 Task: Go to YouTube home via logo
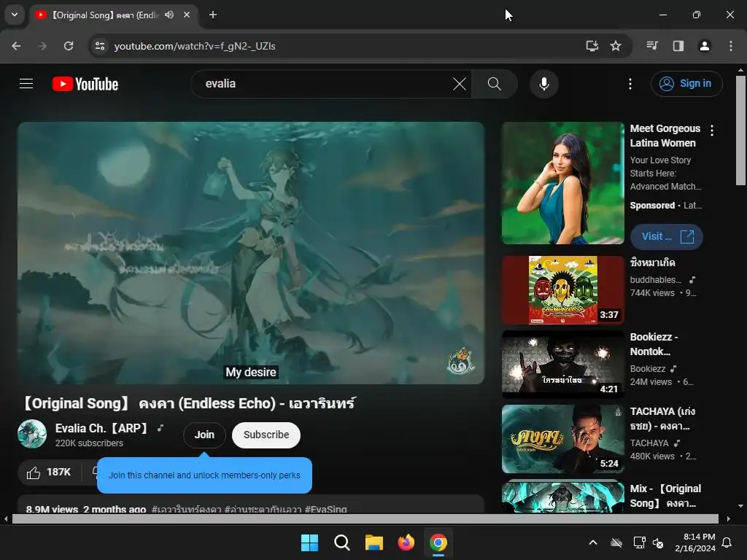[x=85, y=85]
